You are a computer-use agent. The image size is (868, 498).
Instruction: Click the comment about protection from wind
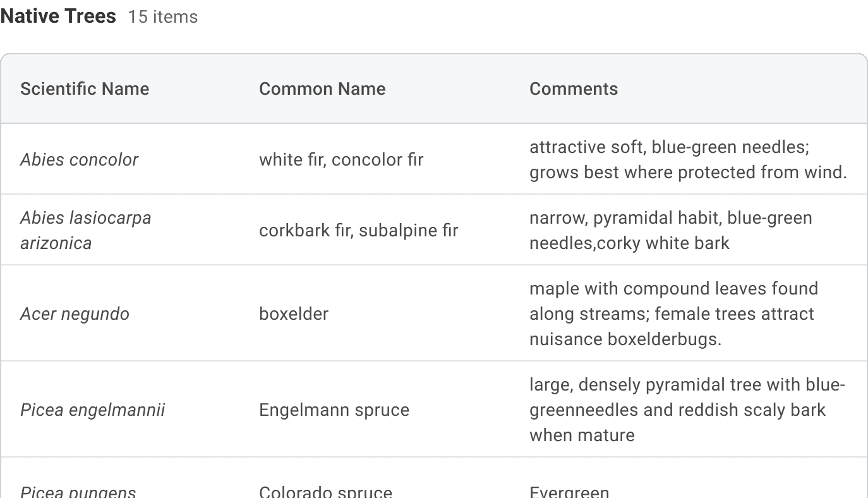point(688,159)
